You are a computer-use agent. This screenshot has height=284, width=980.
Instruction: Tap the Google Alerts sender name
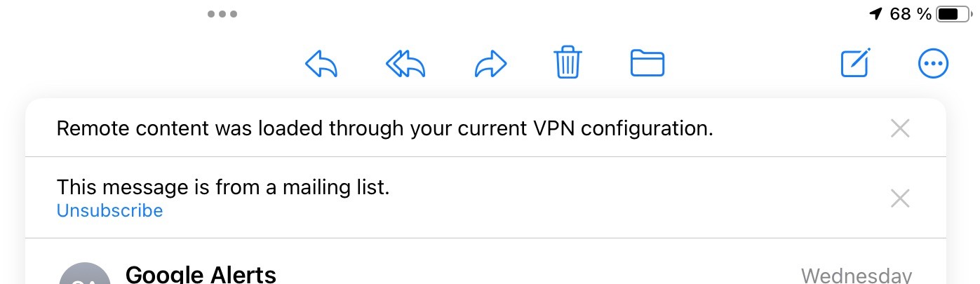coord(201,273)
